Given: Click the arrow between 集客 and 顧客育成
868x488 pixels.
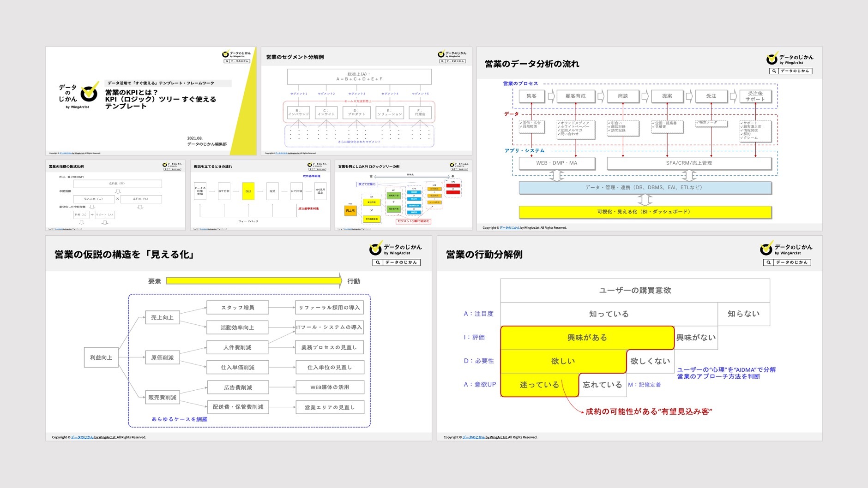Looking at the screenshot, I should coord(551,96).
